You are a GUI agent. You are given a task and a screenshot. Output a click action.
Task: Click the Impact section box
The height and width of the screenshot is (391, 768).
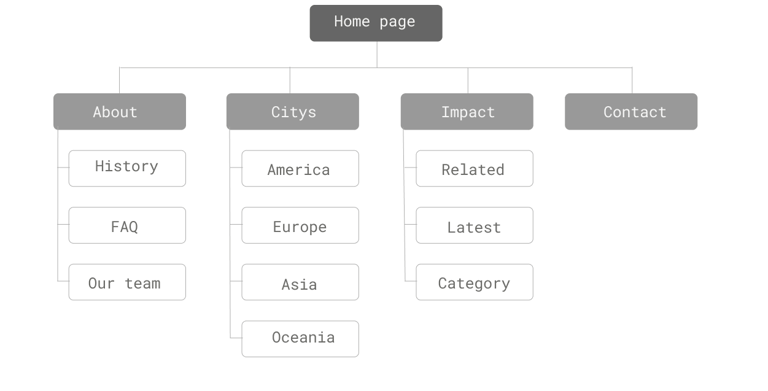point(467,112)
